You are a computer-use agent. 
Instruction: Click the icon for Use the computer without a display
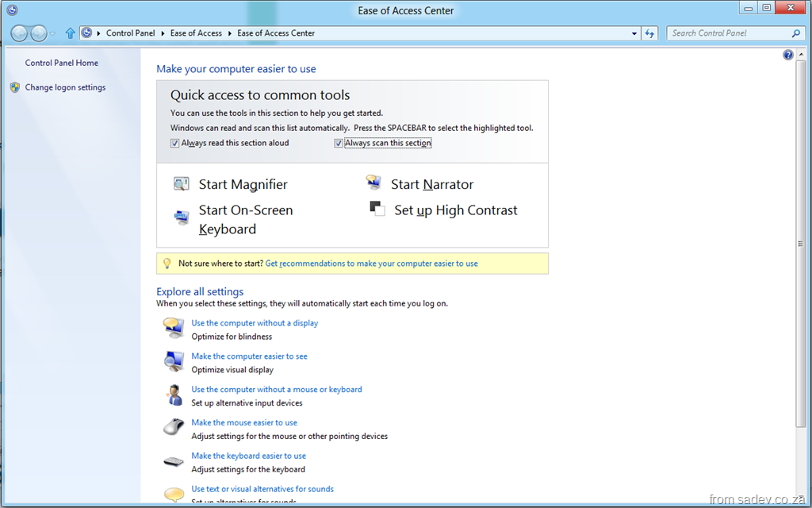pyautogui.click(x=174, y=328)
